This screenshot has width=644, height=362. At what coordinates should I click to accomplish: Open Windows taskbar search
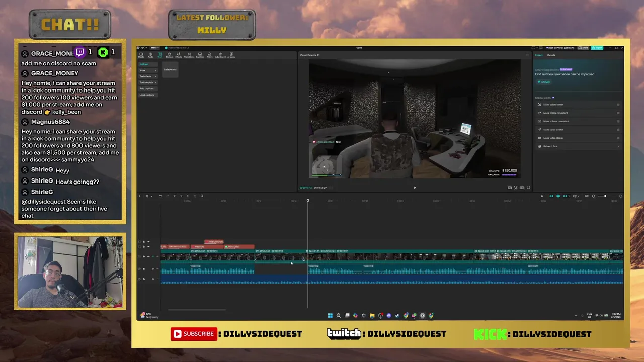(x=339, y=315)
